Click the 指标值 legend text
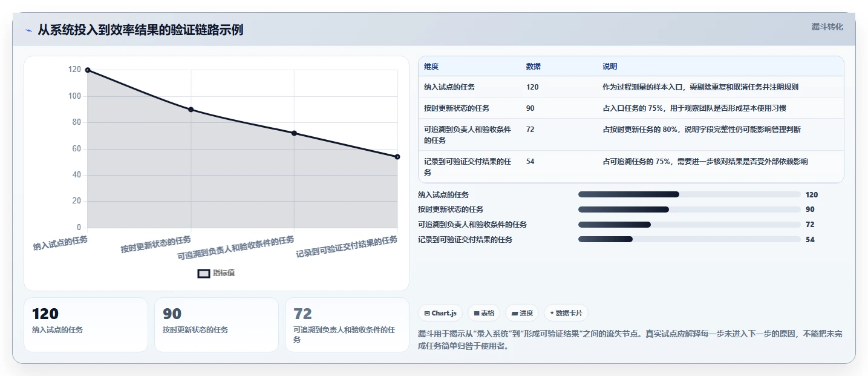Viewport: 868px width, 376px height. 224,273
